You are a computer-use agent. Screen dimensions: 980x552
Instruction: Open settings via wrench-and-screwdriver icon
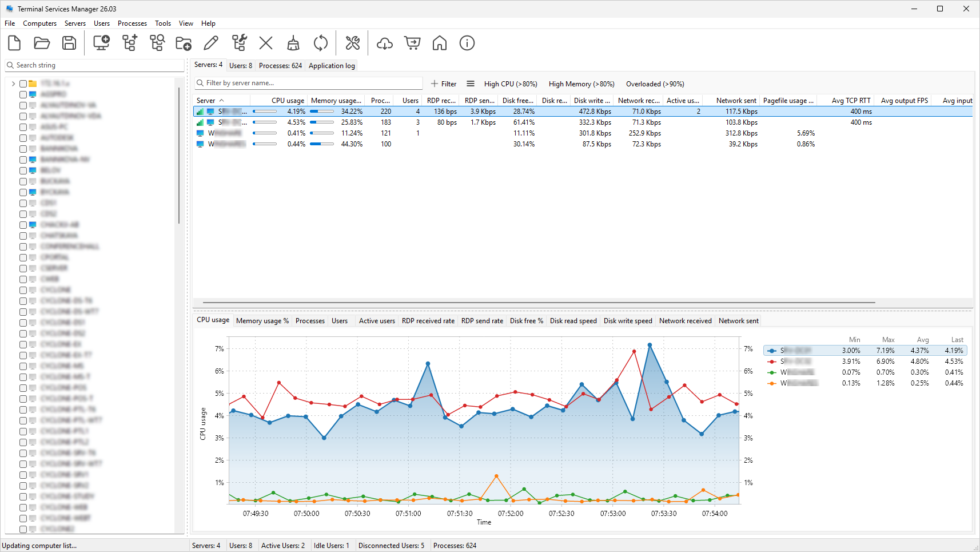[x=353, y=43]
